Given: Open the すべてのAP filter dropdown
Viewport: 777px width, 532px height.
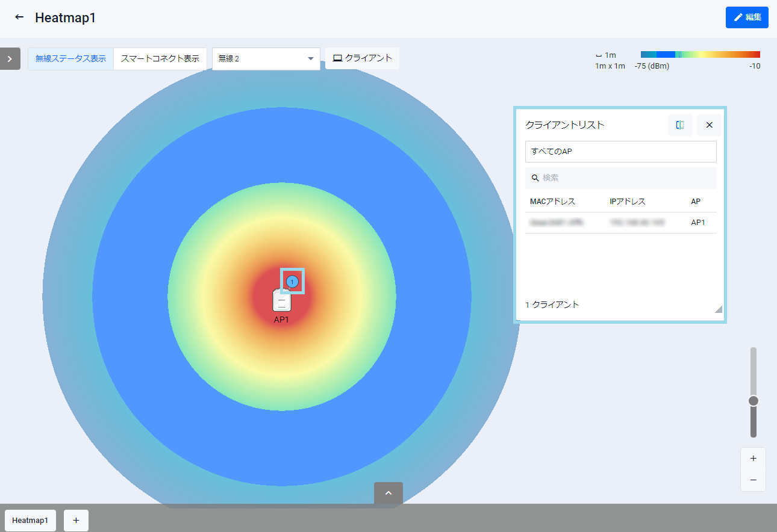Looking at the screenshot, I should [620, 152].
